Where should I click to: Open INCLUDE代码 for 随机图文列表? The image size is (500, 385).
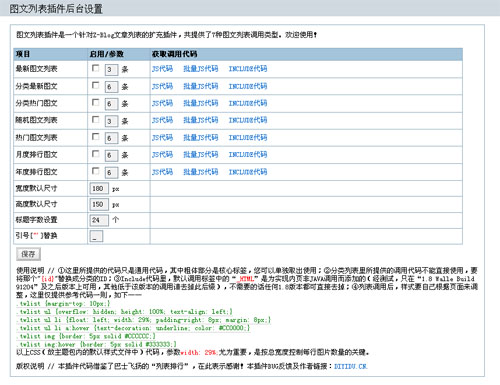(x=248, y=120)
